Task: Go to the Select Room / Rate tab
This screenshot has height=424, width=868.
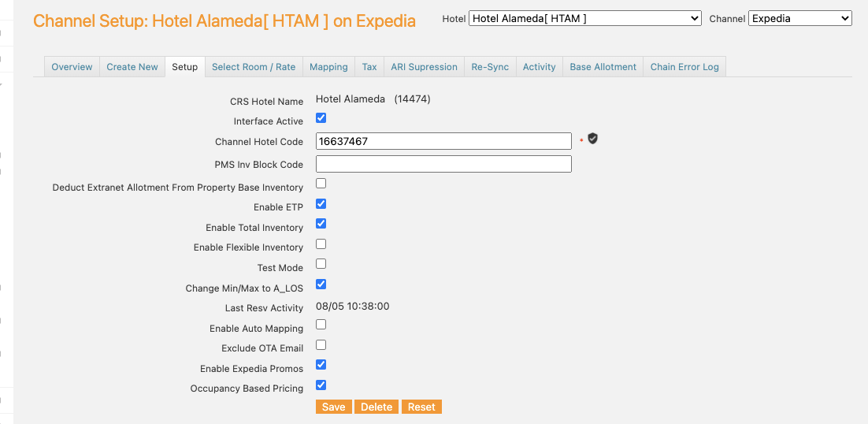Action: pyautogui.click(x=254, y=66)
